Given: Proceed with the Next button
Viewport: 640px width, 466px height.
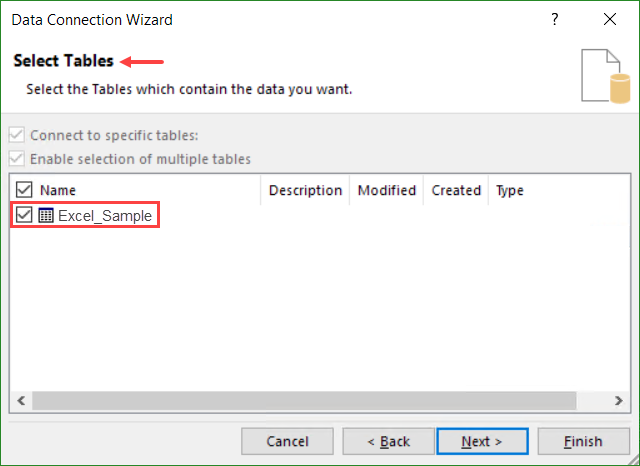Looking at the screenshot, I should click(x=481, y=441).
